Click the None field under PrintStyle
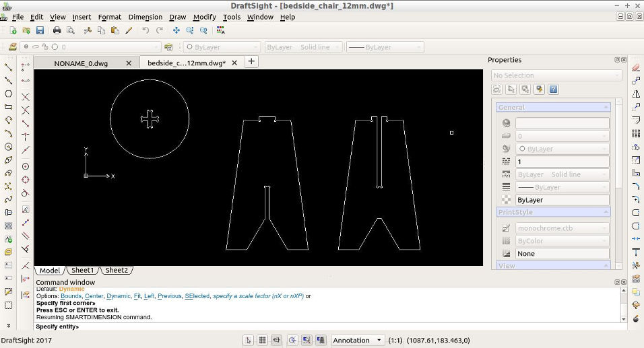 click(562, 254)
